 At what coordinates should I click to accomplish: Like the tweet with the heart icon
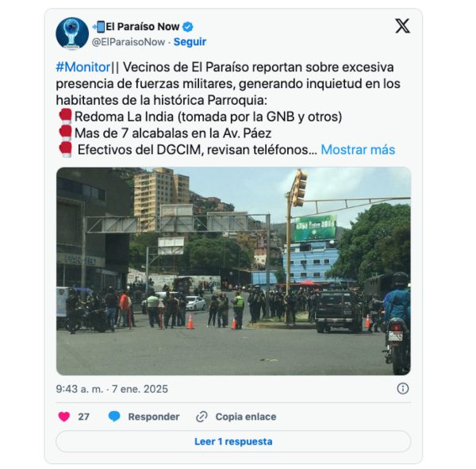click(64, 417)
